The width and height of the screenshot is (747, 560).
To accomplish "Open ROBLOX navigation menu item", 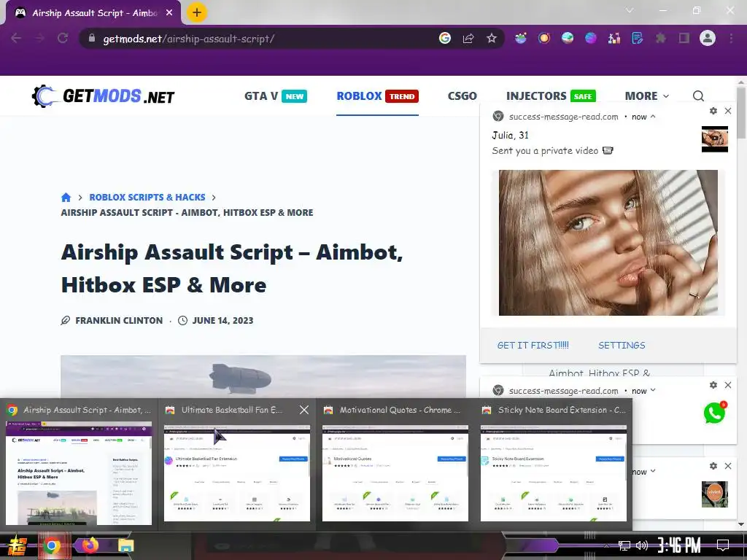I will click(x=377, y=96).
